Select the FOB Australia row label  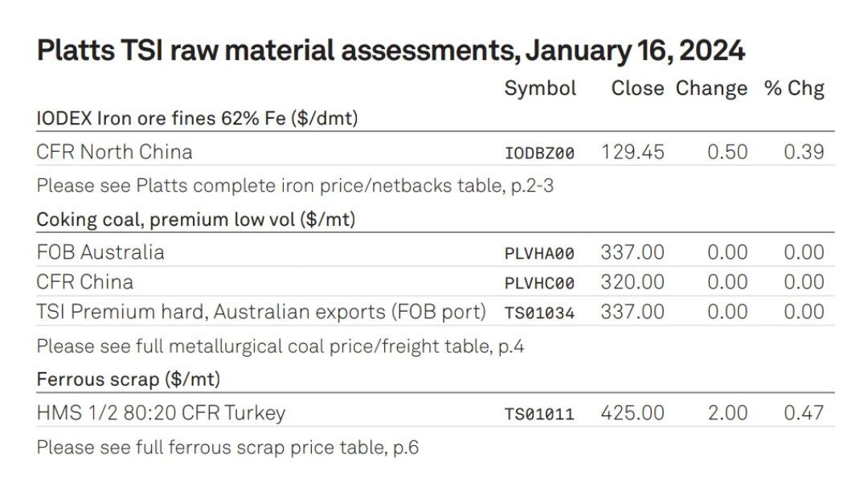(x=100, y=252)
